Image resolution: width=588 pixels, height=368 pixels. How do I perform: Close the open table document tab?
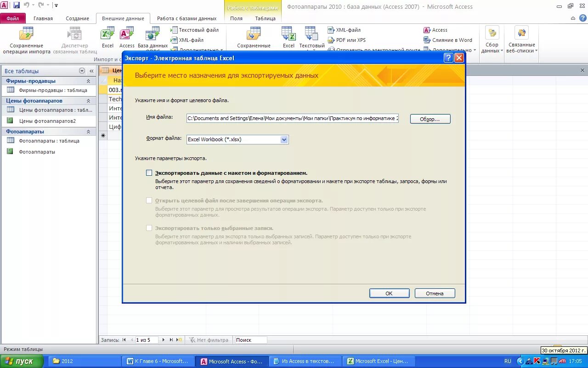click(x=582, y=70)
